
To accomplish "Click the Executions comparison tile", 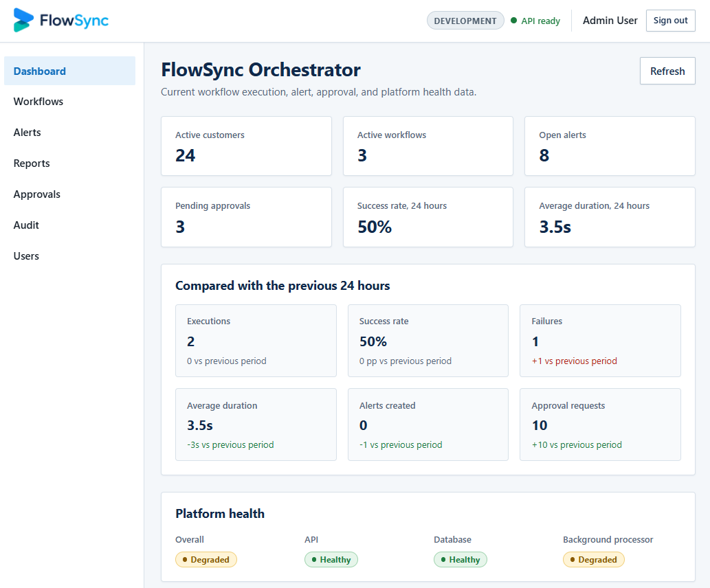I will [x=256, y=341].
